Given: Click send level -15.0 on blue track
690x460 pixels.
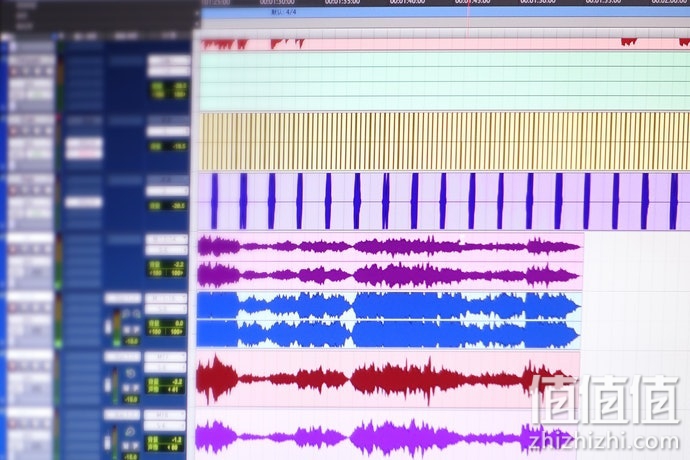Looking at the screenshot, I should 132,341.
